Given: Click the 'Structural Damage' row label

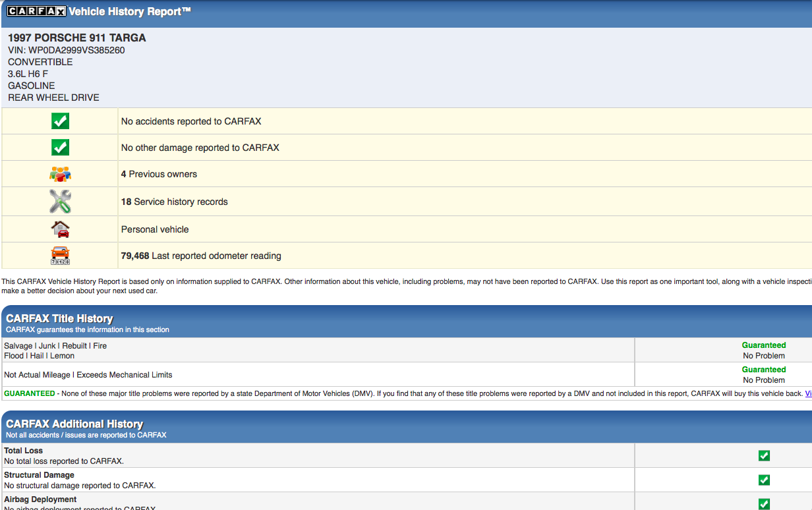Looking at the screenshot, I should point(39,475).
